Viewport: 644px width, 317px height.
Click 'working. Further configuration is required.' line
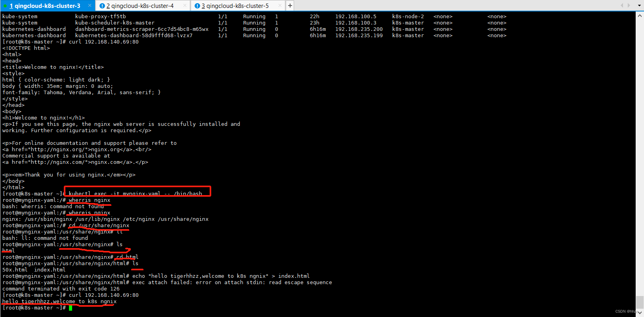(x=77, y=131)
